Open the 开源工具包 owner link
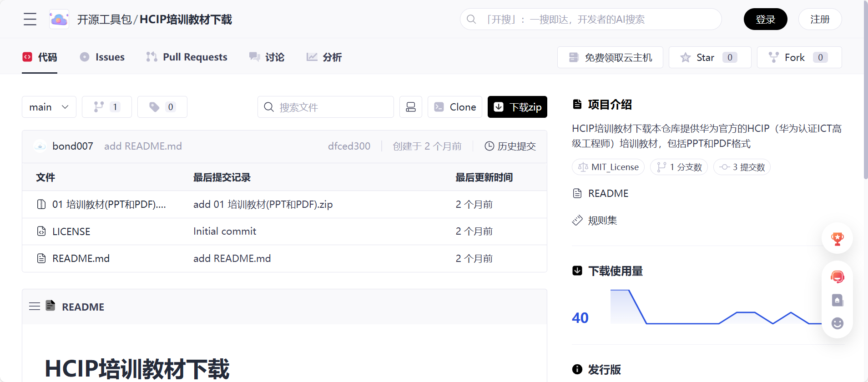This screenshot has width=868, height=382. tap(104, 20)
